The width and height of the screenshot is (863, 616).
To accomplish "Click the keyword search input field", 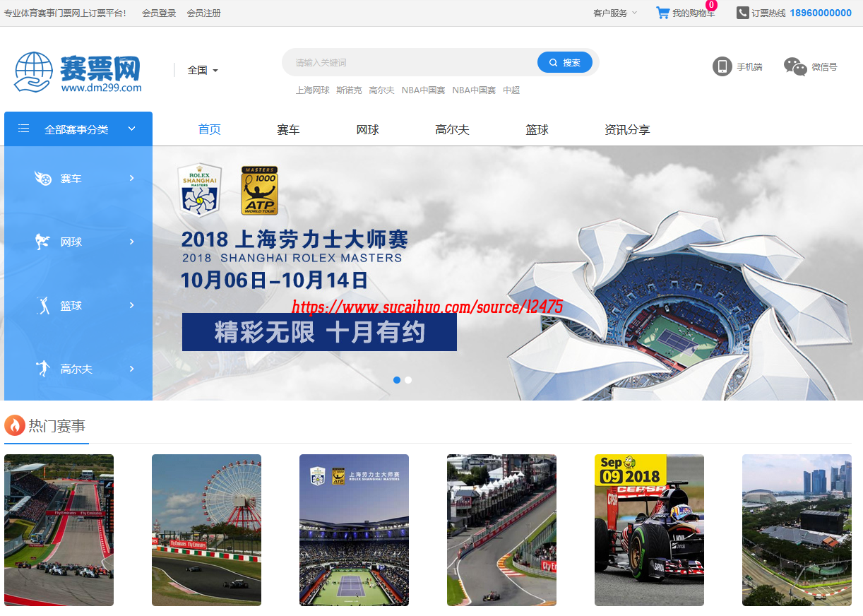I will click(x=410, y=63).
